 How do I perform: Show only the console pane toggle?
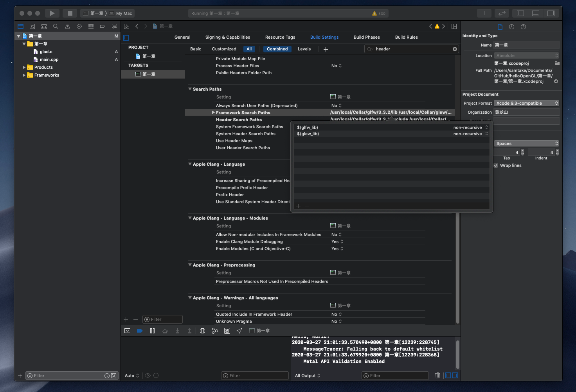[x=455, y=376]
